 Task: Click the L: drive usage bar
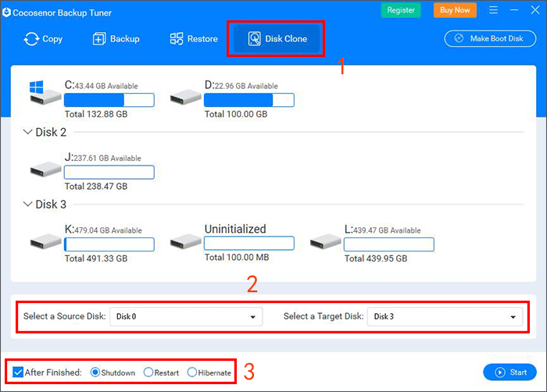coord(389,244)
